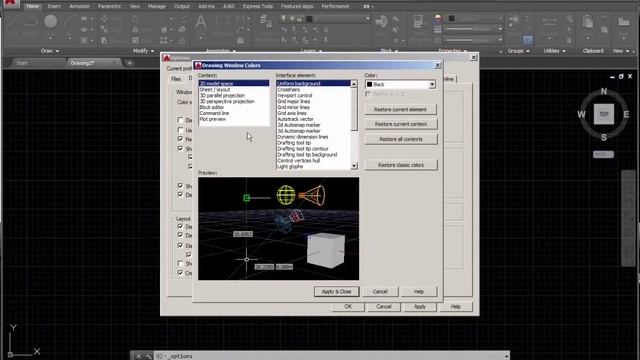The height and width of the screenshot is (360, 640).
Task: Toggle the checked 'Re' checkbox in Options window
Action: (180, 139)
